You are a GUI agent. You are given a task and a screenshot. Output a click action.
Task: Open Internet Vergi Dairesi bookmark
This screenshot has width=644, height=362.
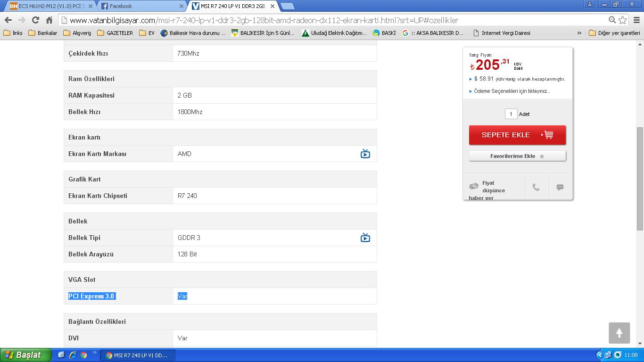point(501,33)
